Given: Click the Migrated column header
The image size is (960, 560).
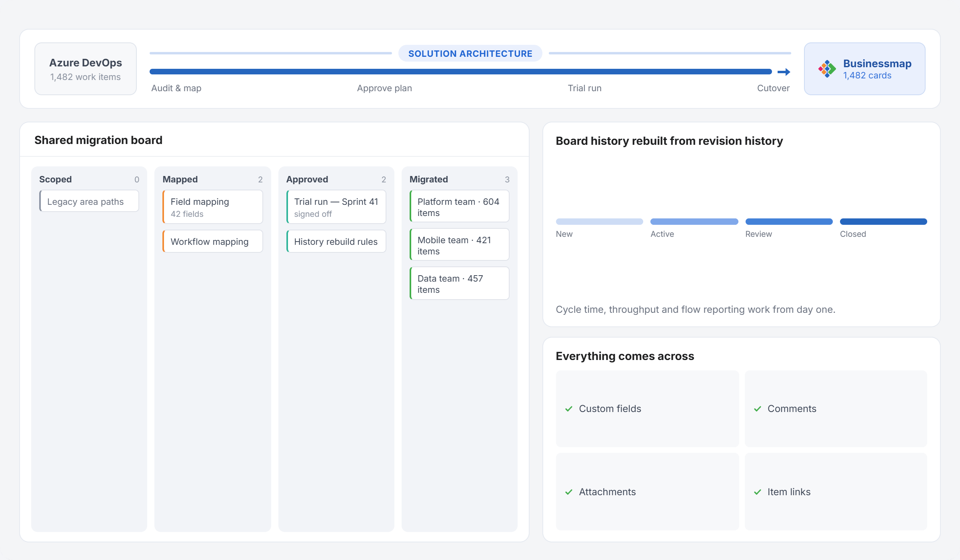Looking at the screenshot, I should tap(429, 179).
